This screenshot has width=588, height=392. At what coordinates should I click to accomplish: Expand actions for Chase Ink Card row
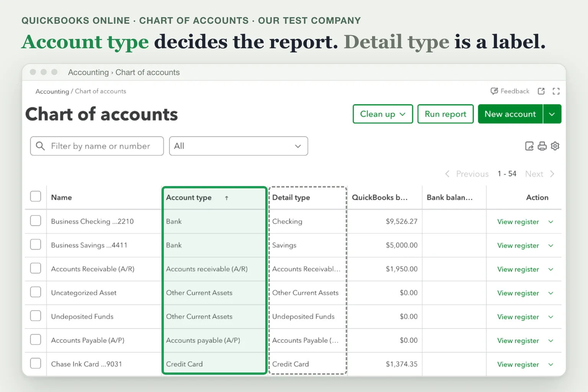tap(551, 364)
